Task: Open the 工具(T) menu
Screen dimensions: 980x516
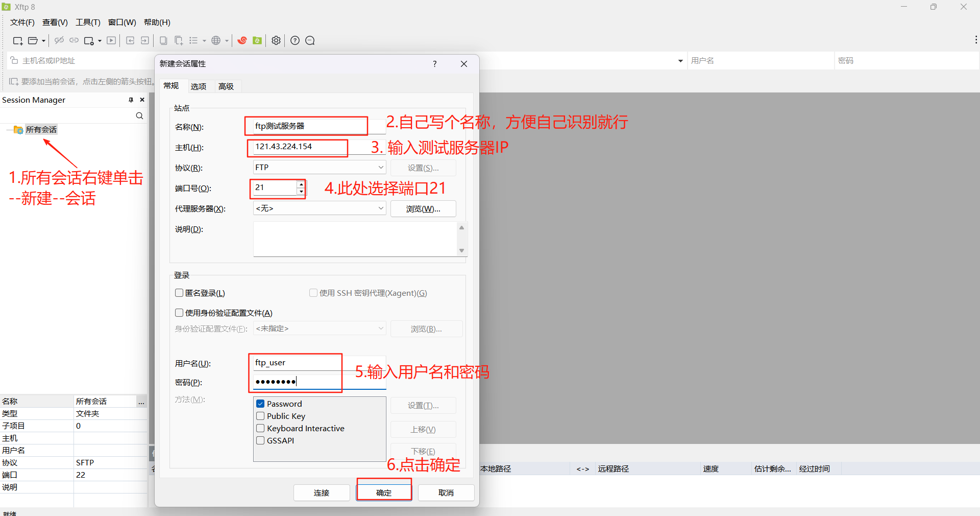Action: (88, 22)
